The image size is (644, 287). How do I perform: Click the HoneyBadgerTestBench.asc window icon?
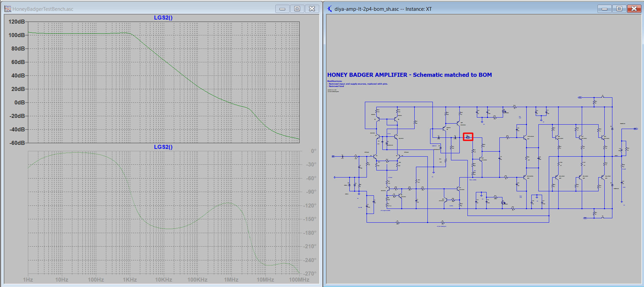pyautogui.click(x=8, y=9)
